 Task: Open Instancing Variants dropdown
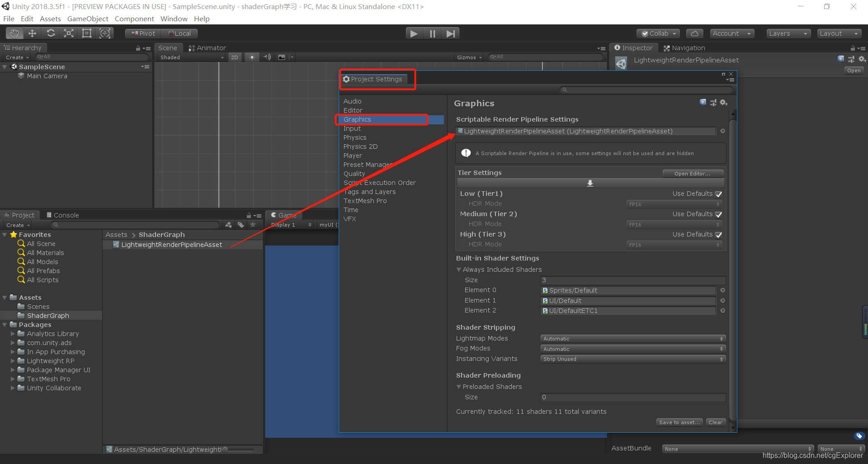click(633, 359)
